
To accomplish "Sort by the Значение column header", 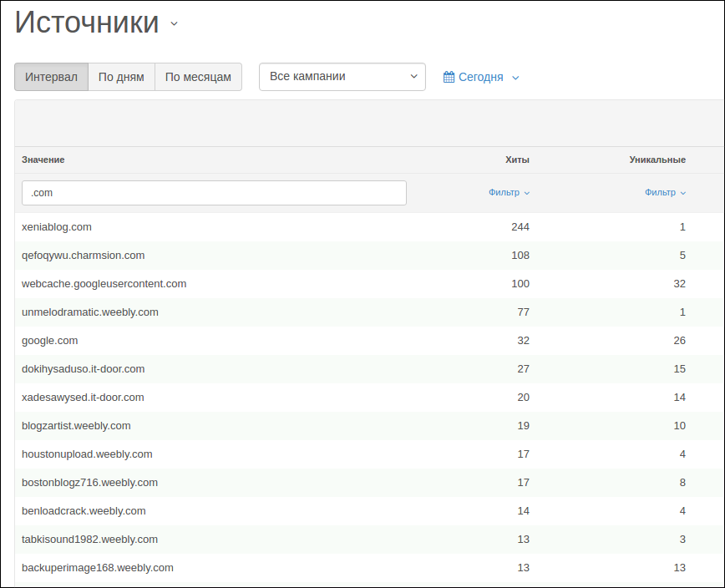I will point(43,160).
